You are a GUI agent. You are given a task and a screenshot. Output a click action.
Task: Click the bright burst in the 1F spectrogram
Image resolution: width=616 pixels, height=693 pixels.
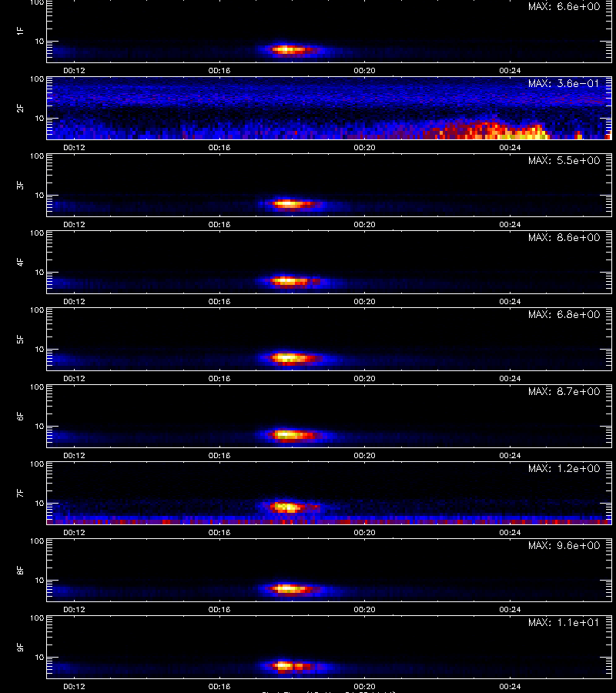click(290, 50)
